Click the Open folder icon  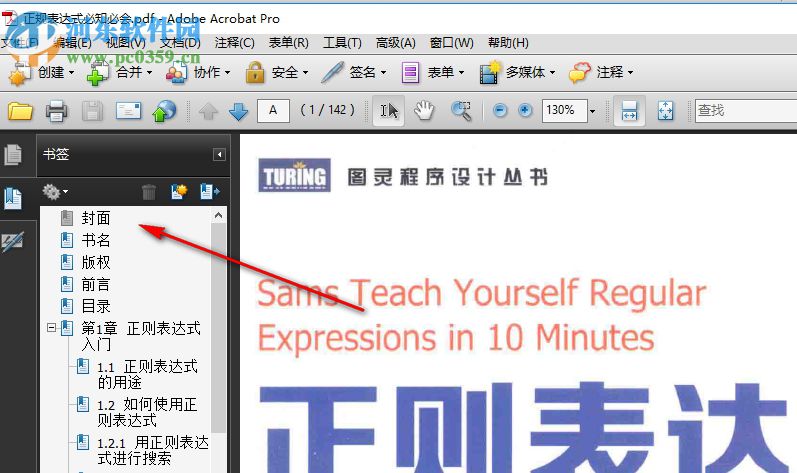pos(20,110)
